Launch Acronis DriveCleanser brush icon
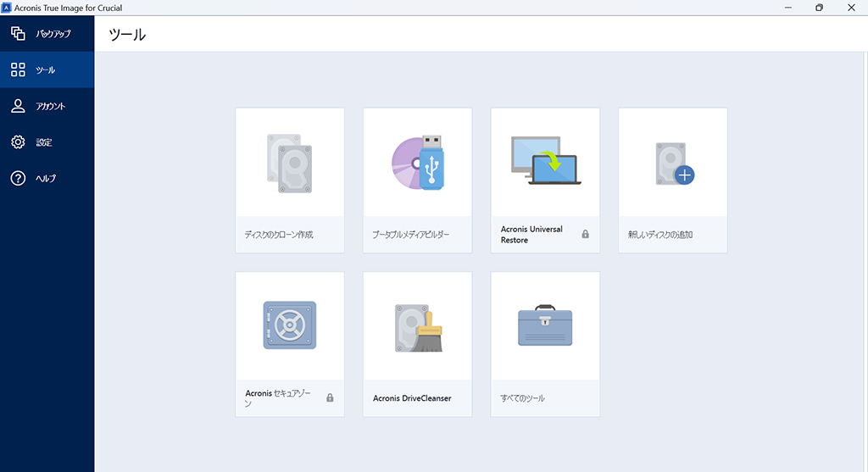Screen dimensions: 868x472 pyautogui.click(x=419, y=328)
